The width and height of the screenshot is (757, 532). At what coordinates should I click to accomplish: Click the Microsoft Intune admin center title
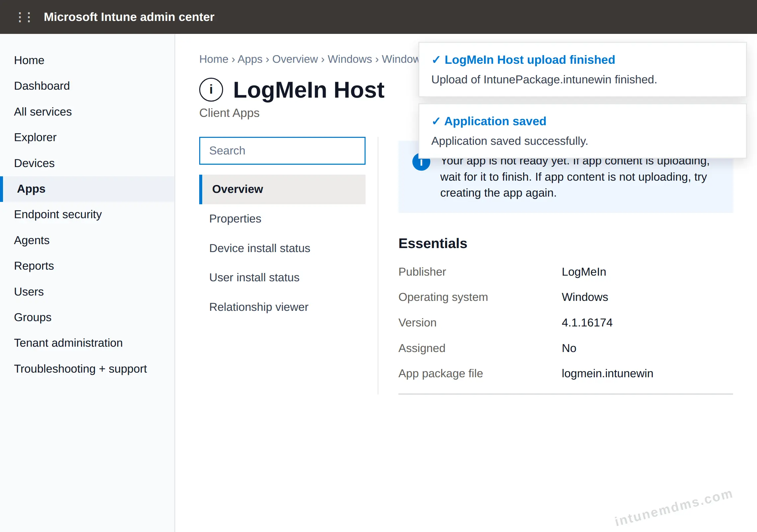[x=129, y=17]
